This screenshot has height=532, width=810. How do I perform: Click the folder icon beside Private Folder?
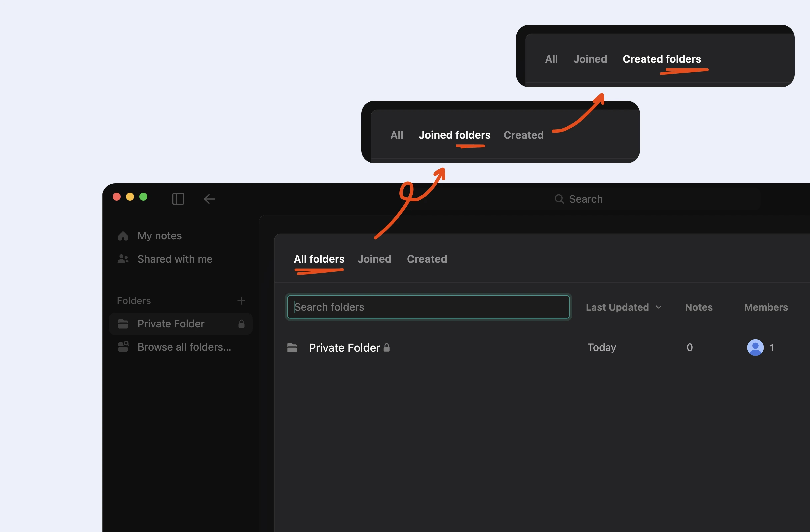click(x=292, y=348)
